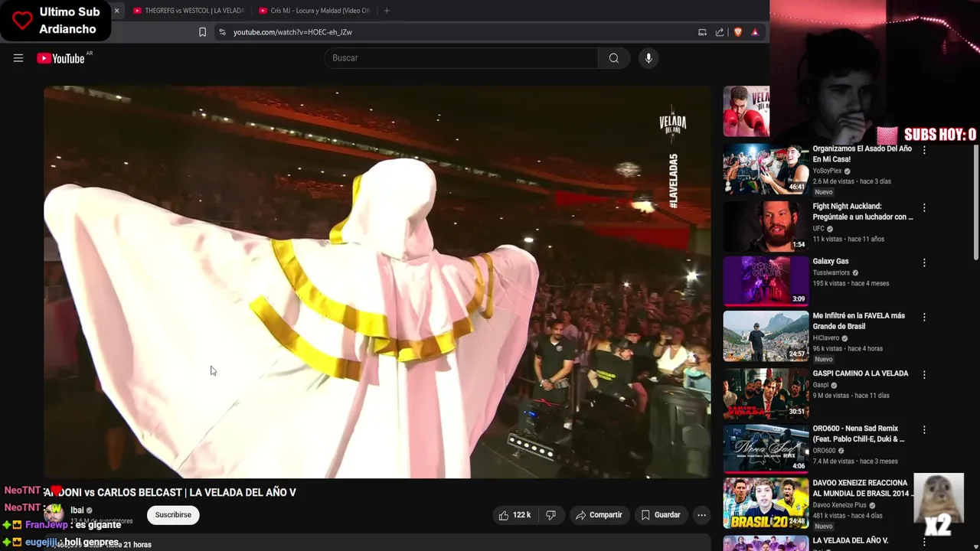Click the main video player
This screenshot has width=980, height=551.
(377, 282)
